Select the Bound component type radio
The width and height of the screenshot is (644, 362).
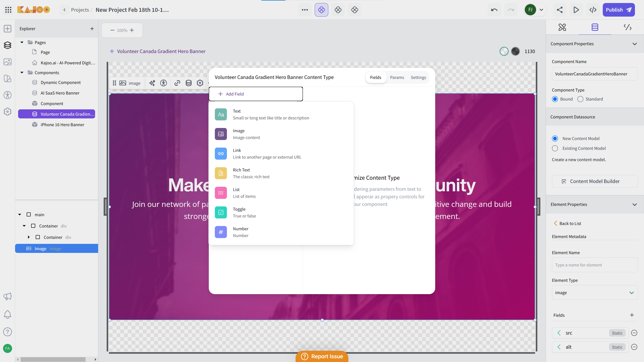pos(555,99)
